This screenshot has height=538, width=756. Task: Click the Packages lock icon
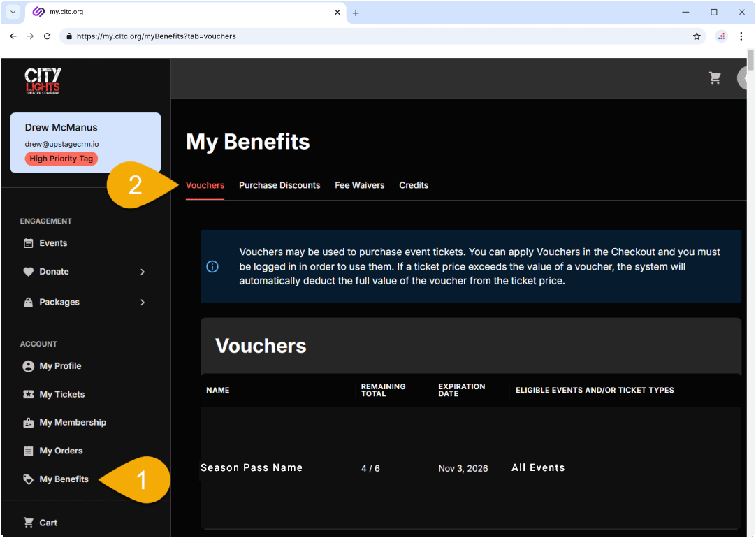click(29, 303)
